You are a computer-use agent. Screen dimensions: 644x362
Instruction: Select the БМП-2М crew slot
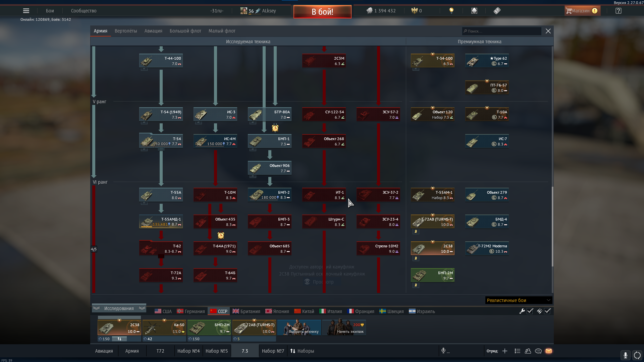coord(209,327)
